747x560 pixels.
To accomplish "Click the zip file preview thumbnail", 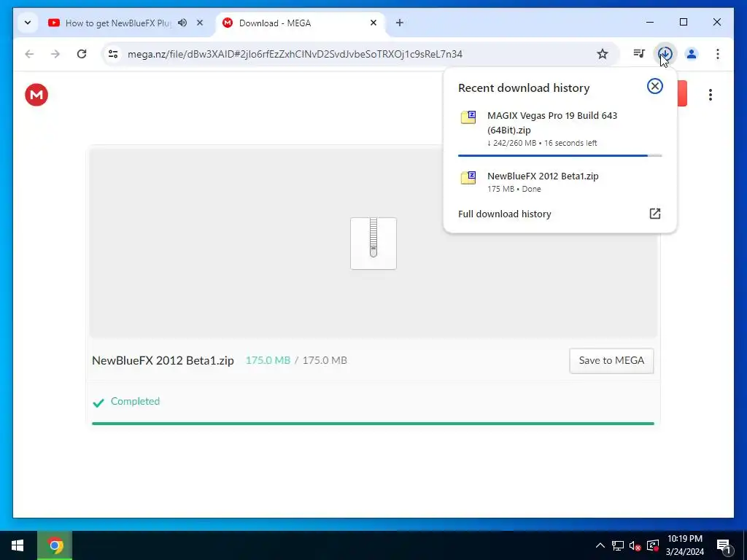I will [373, 244].
